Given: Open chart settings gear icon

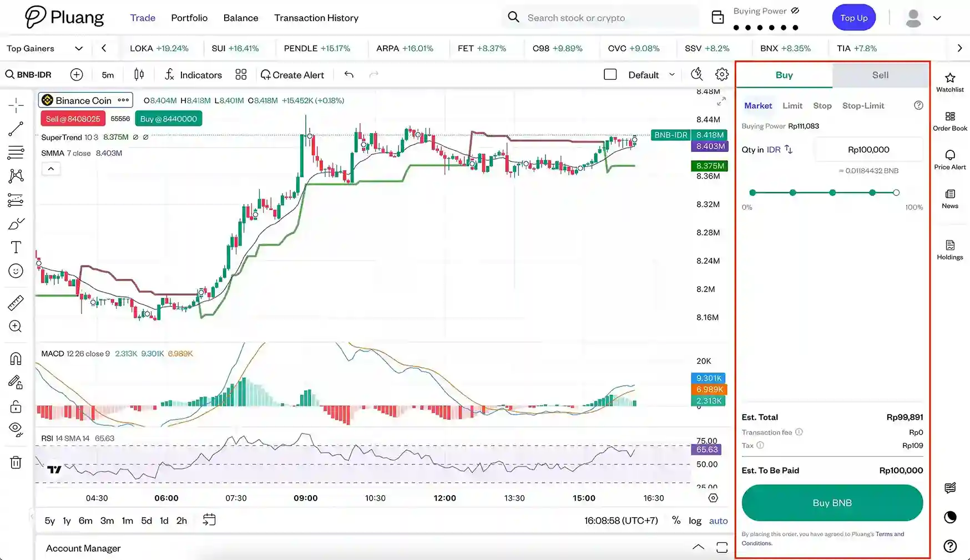Looking at the screenshot, I should click(722, 74).
